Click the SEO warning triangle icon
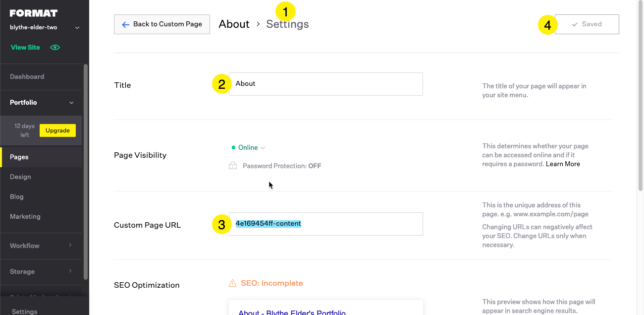 click(232, 283)
